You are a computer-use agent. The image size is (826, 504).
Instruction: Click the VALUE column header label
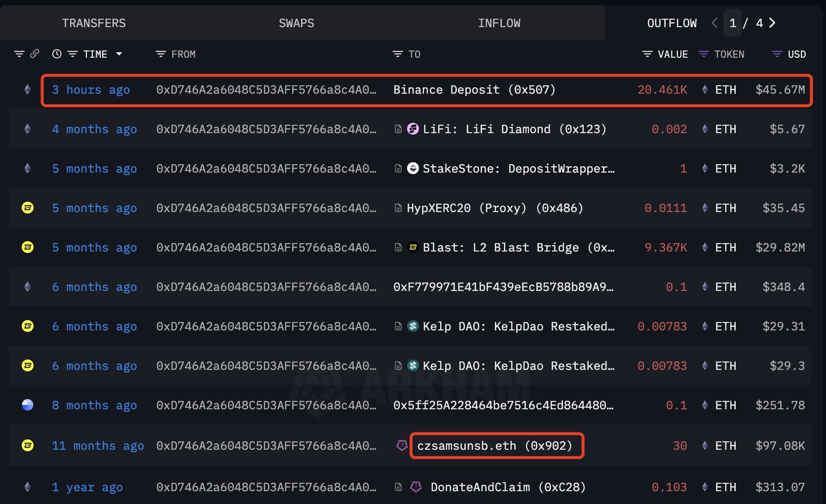(673, 54)
